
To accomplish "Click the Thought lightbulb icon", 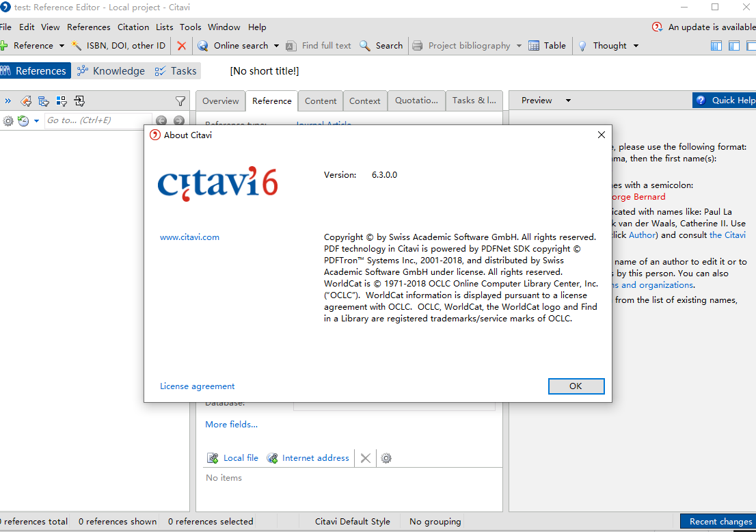I will [x=582, y=46].
